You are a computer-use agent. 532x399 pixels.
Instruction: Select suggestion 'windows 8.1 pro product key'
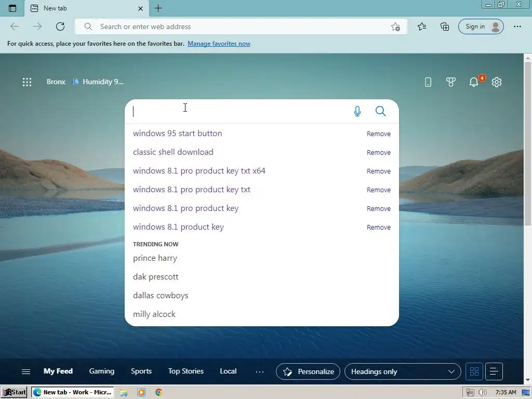tap(186, 208)
